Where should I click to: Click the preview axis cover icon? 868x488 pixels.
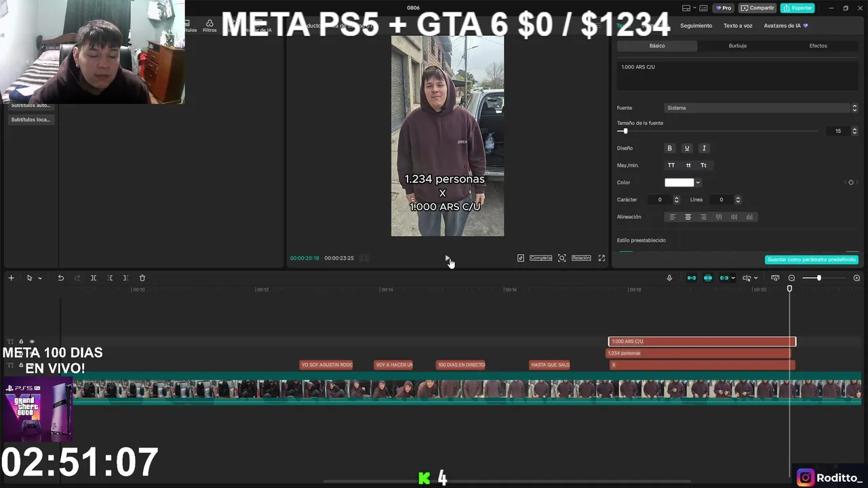pyautogui.click(x=775, y=278)
